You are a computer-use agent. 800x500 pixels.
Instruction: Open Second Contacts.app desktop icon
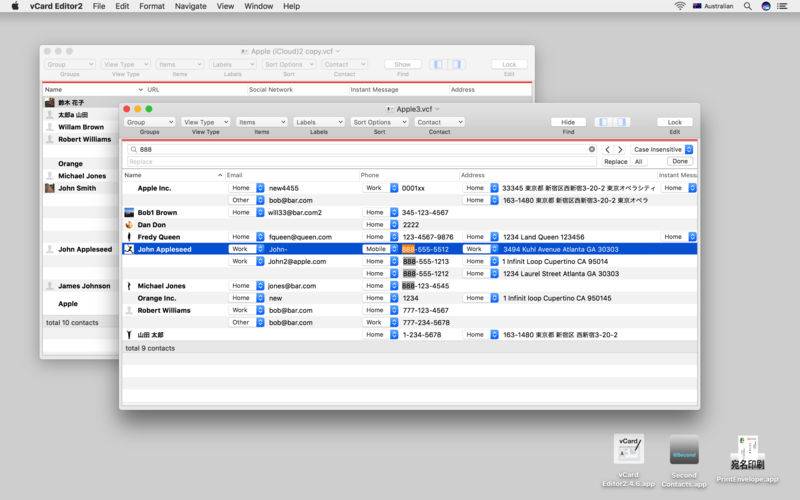[684, 449]
